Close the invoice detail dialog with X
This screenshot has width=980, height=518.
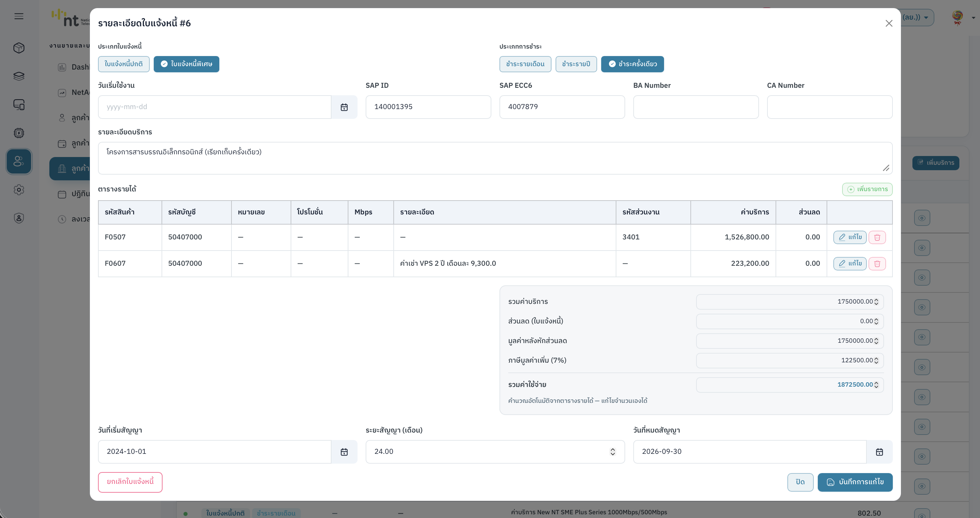889,24
